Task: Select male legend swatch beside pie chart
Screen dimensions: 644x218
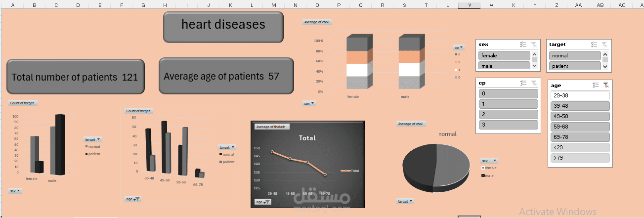Action: coord(483,175)
